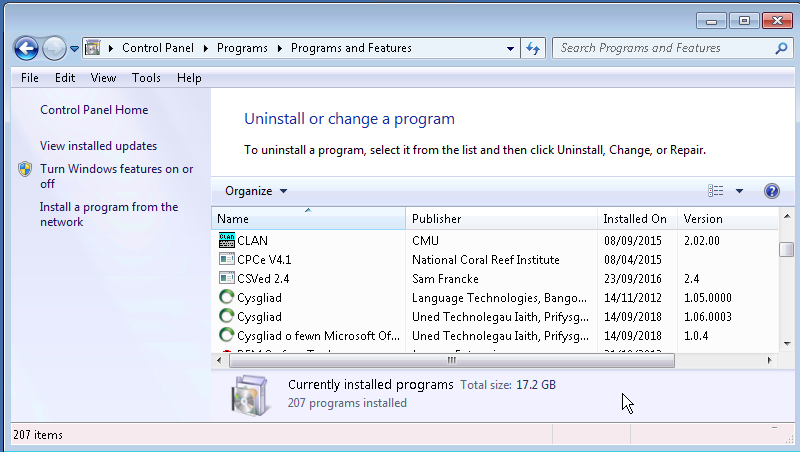Image resolution: width=800 pixels, height=452 pixels.
Task: Go to Control Panel Home
Action: (94, 110)
